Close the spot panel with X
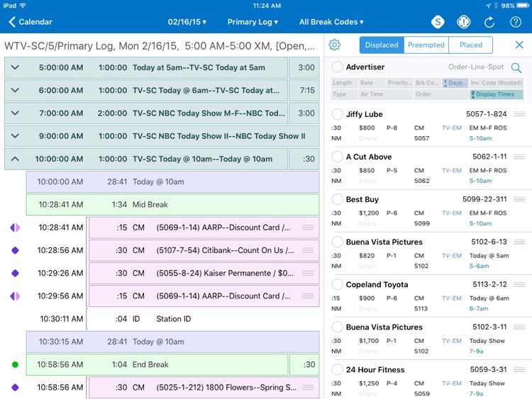 tap(519, 45)
